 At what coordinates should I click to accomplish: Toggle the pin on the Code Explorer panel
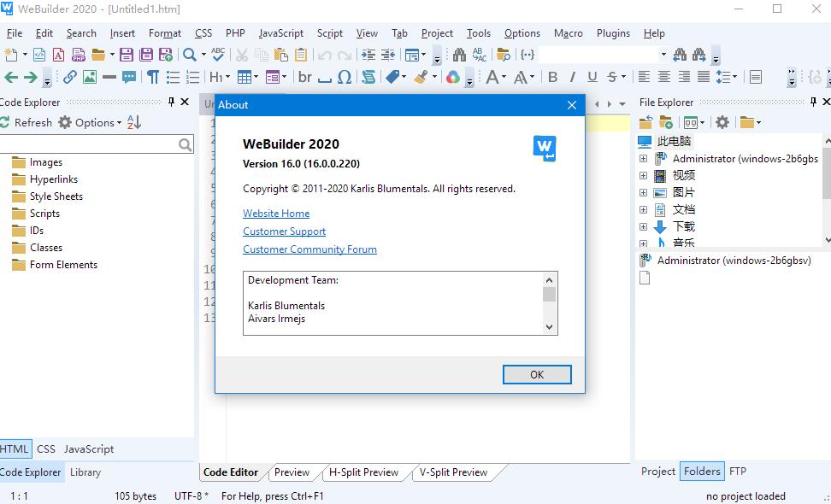pos(171,103)
